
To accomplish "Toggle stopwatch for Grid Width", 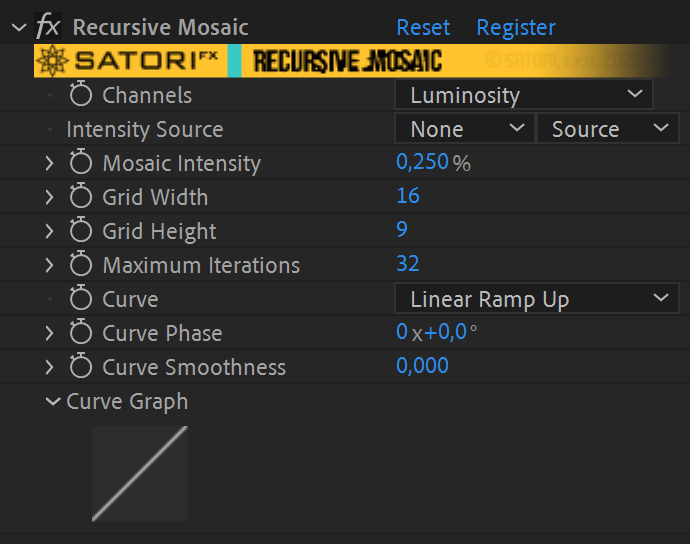I will click(81, 195).
